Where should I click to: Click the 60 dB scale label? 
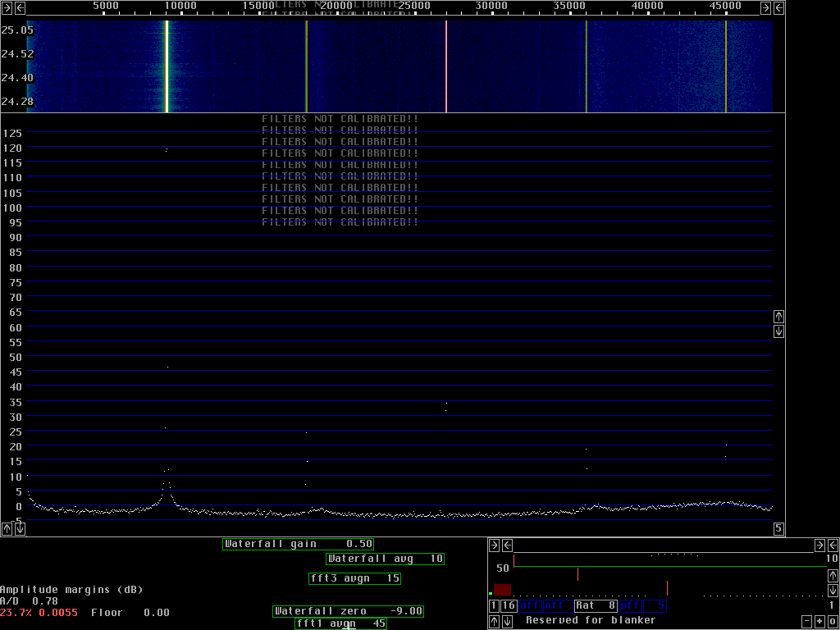[15, 327]
